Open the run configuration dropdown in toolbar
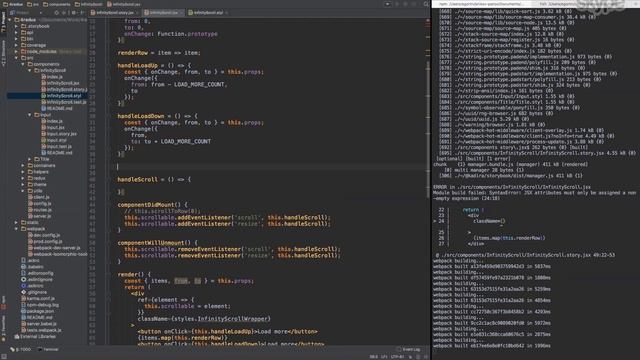This screenshot has width=640, height=360. [x=387, y=4]
